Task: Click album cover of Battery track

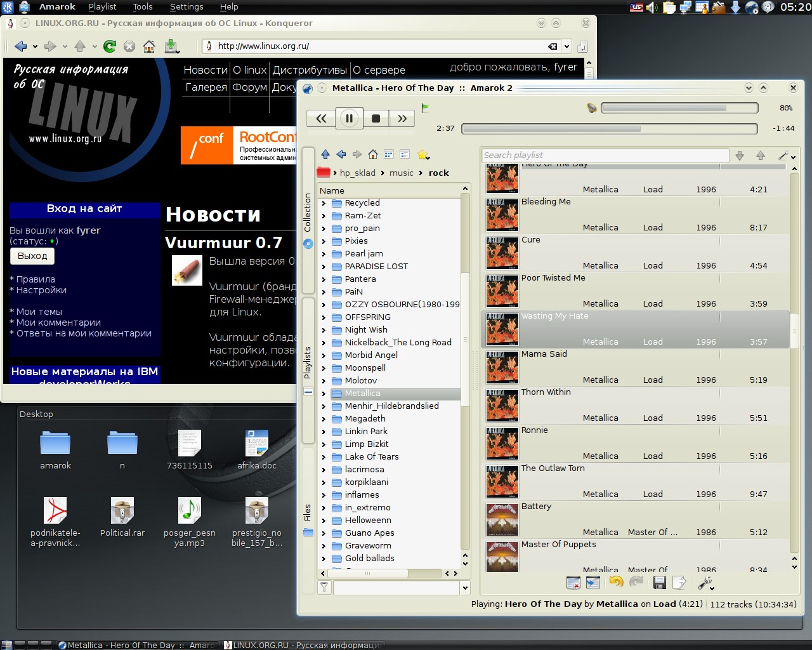Action: click(502, 519)
